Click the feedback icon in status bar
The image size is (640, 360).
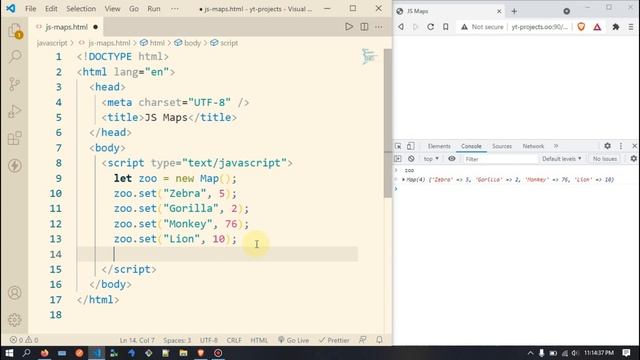tap(362, 340)
